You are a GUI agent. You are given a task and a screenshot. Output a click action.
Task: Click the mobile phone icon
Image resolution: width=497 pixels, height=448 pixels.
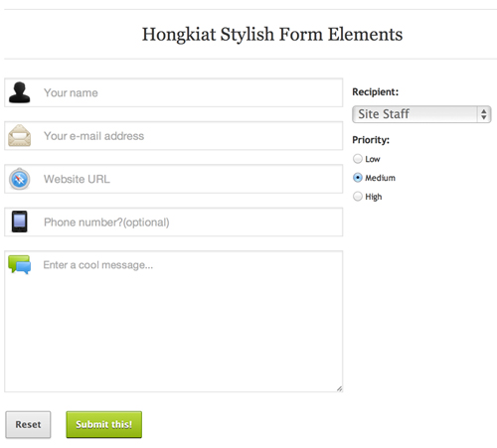[19, 222]
